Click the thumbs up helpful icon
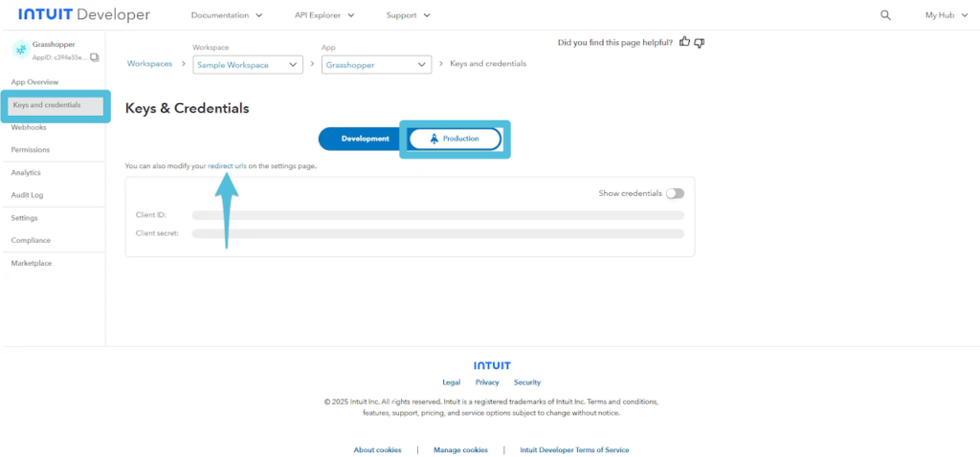This screenshot has width=980, height=457. [x=683, y=42]
